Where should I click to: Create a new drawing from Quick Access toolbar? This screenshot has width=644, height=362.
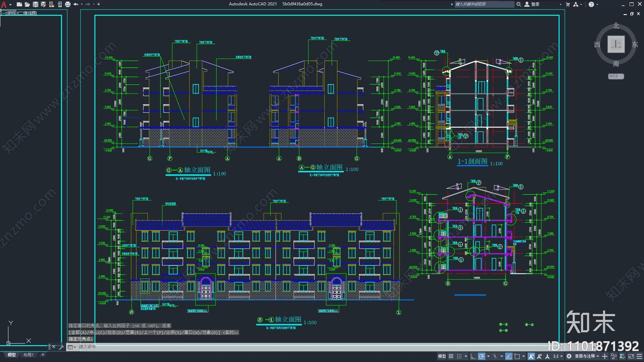coord(19,4)
